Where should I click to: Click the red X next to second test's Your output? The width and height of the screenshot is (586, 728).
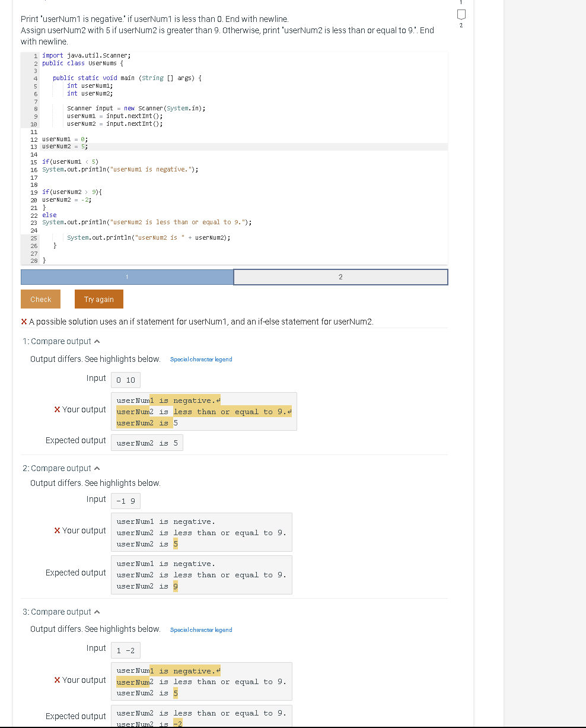[56, 530]
